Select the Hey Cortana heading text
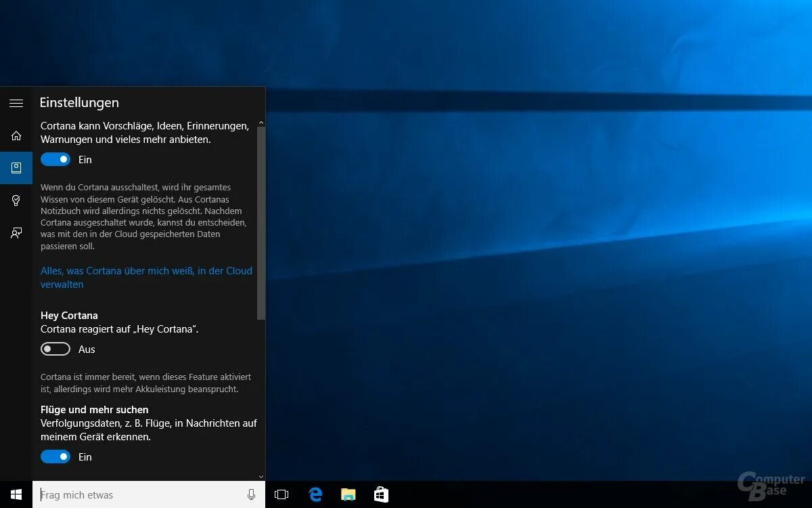The image size is (812, 508). point(69,316)
